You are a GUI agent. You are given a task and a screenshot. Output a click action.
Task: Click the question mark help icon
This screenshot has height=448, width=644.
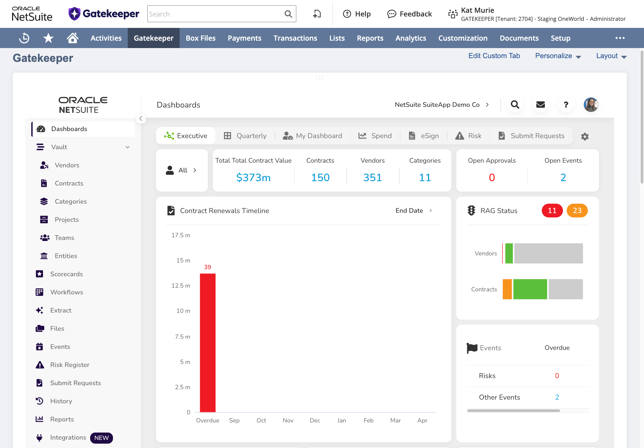pos(566,105)
